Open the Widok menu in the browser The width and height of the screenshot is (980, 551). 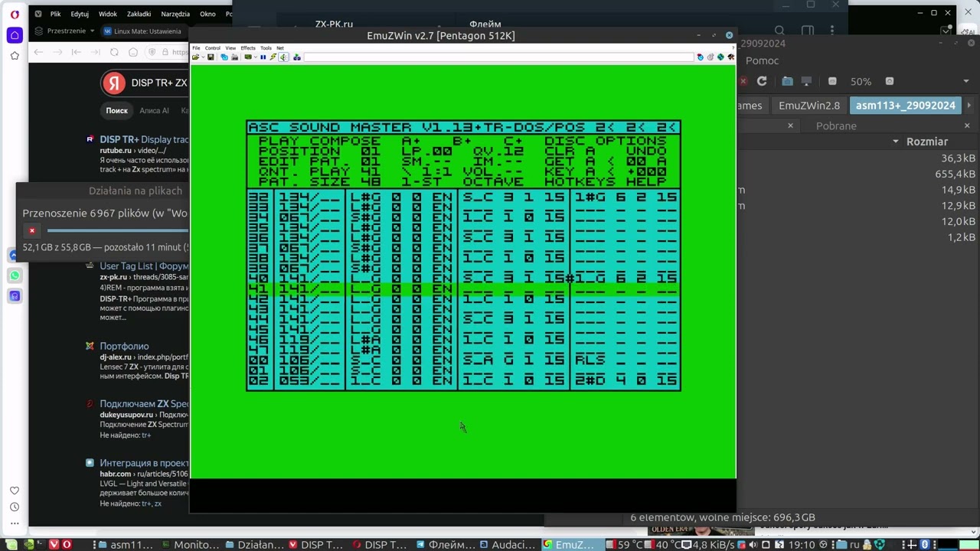(x=108, y=14)
